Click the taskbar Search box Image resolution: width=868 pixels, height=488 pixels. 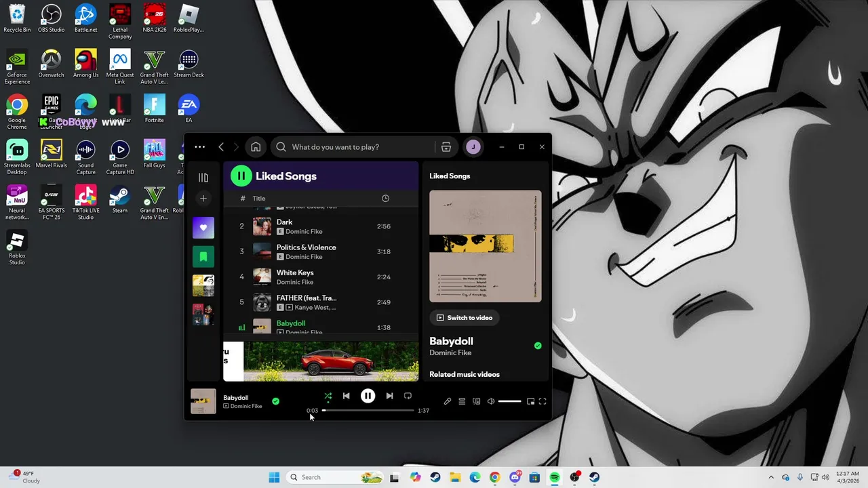click(335, 477)
